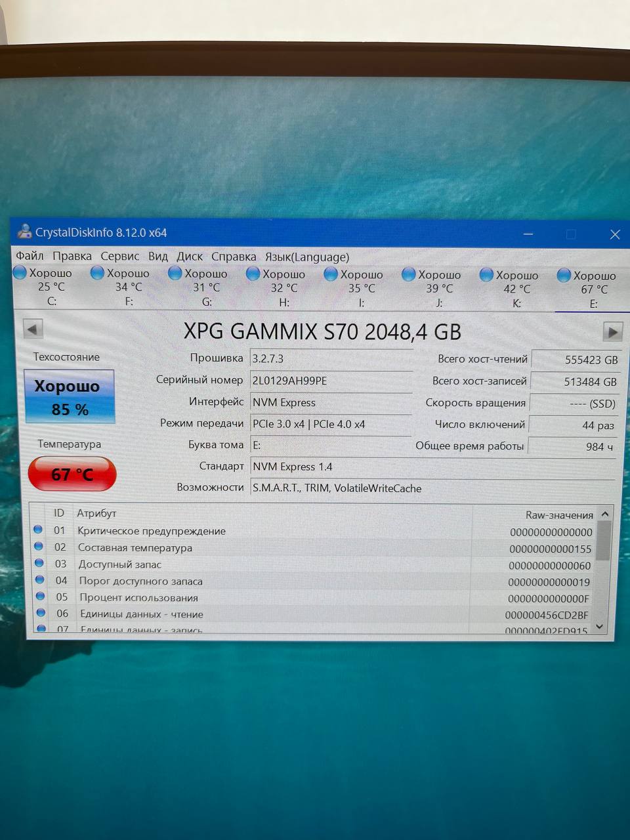
Task: Open the Сервис menu
Action: pos(119,256)
